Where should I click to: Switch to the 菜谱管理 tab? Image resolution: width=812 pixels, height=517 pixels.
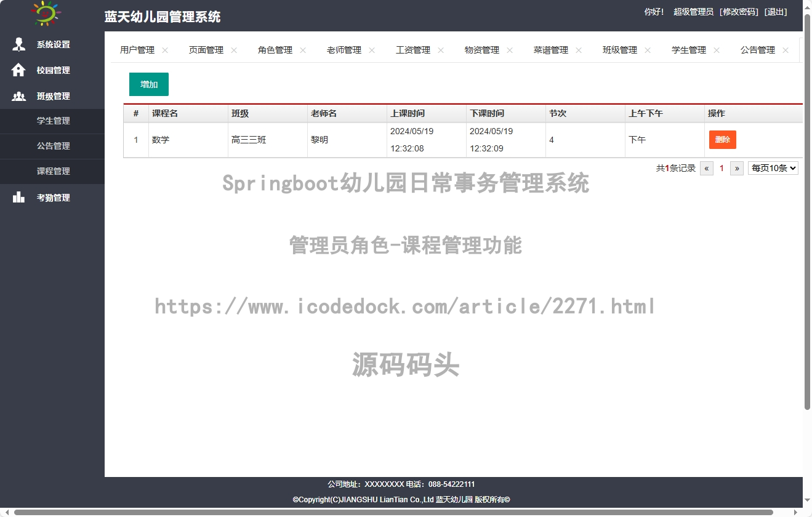pos(551,50)
